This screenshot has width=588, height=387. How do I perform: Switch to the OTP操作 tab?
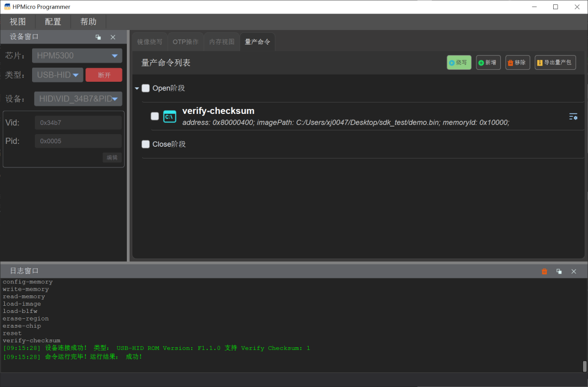point(186,41)
